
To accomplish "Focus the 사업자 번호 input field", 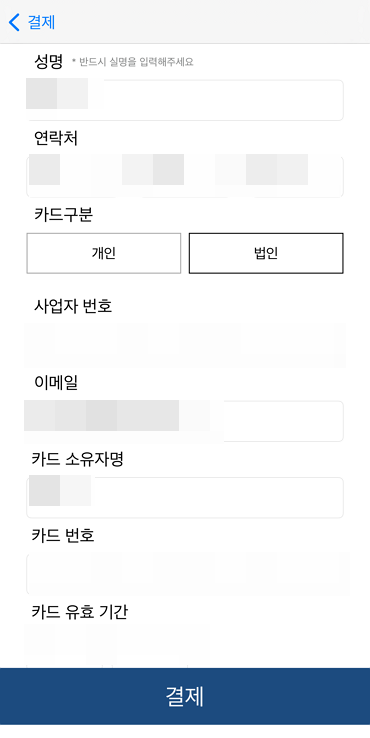I will coord(185,345).
